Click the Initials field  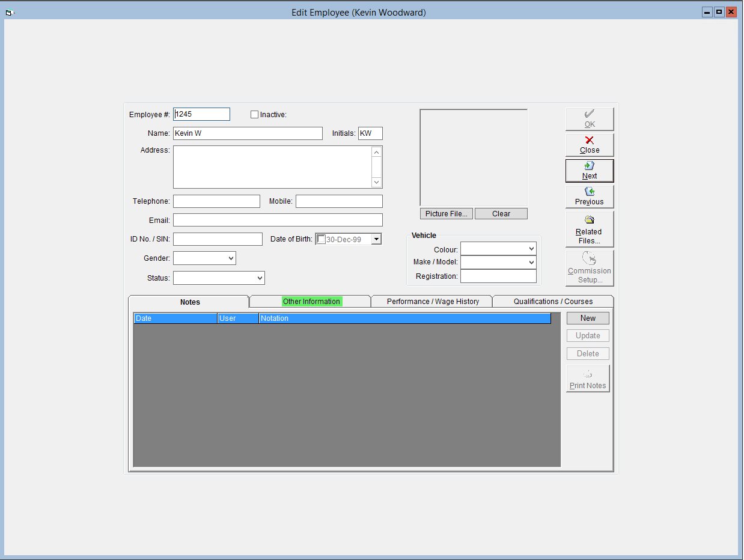click(x=370, y=133)
